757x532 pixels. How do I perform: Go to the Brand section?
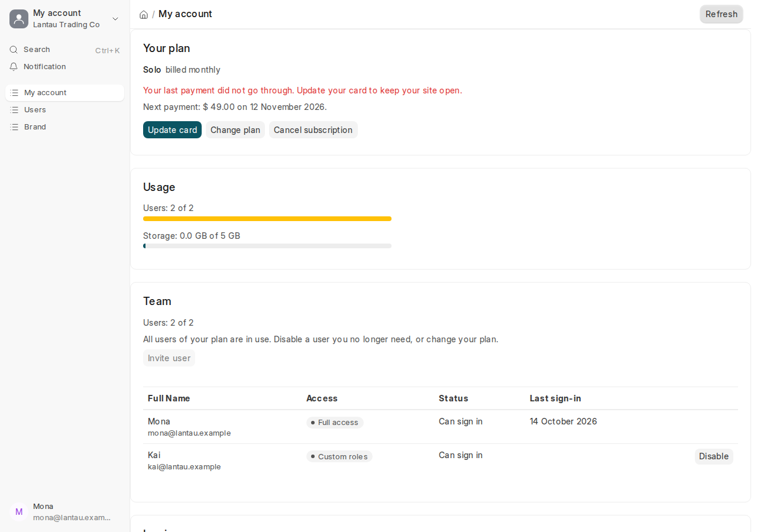(65, 127)
